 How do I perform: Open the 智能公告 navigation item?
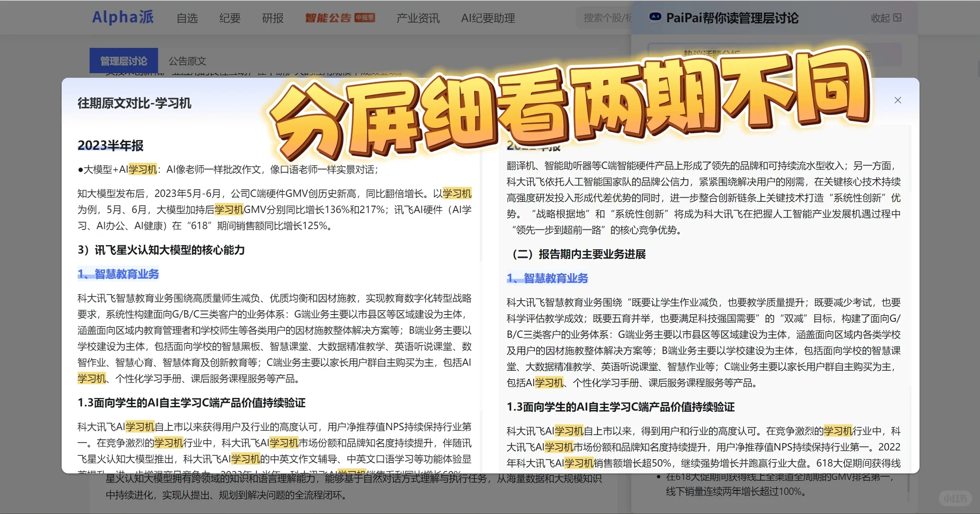point(329,18)
